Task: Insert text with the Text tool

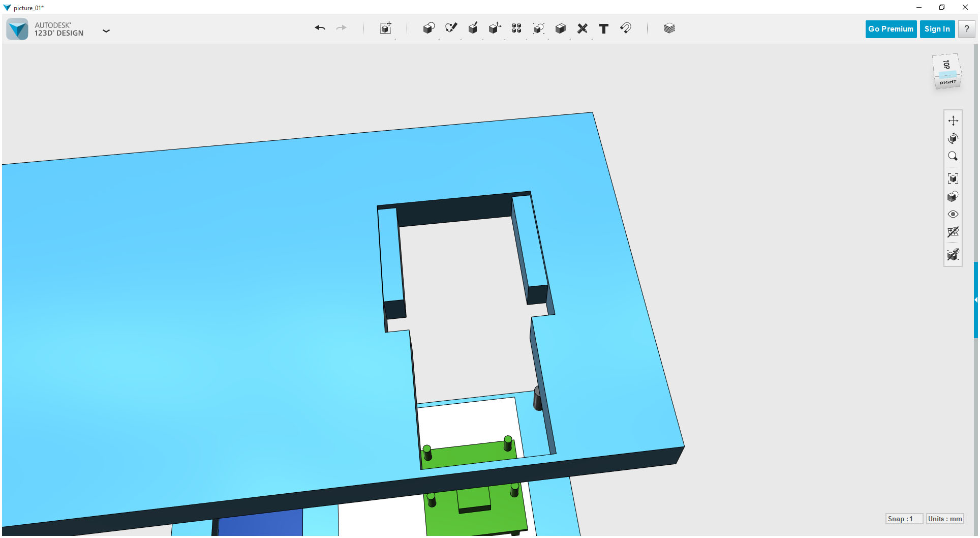Action: [604, 29]
